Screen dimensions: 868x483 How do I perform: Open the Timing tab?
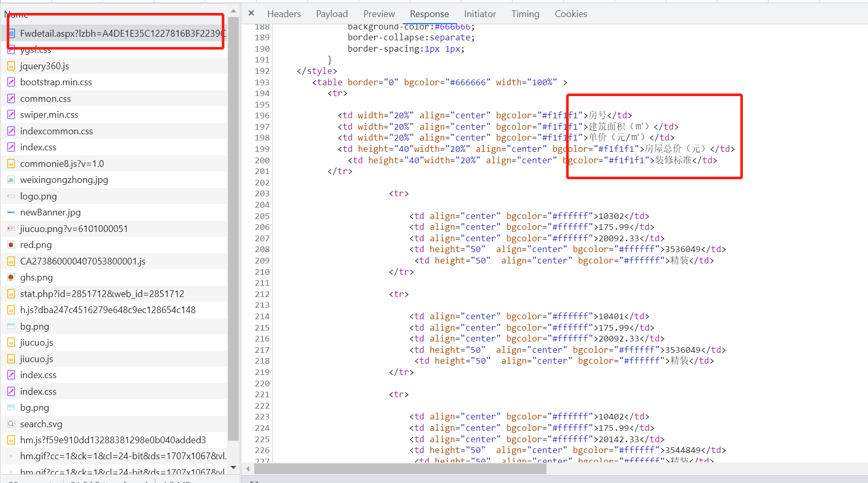coord(525,14)
